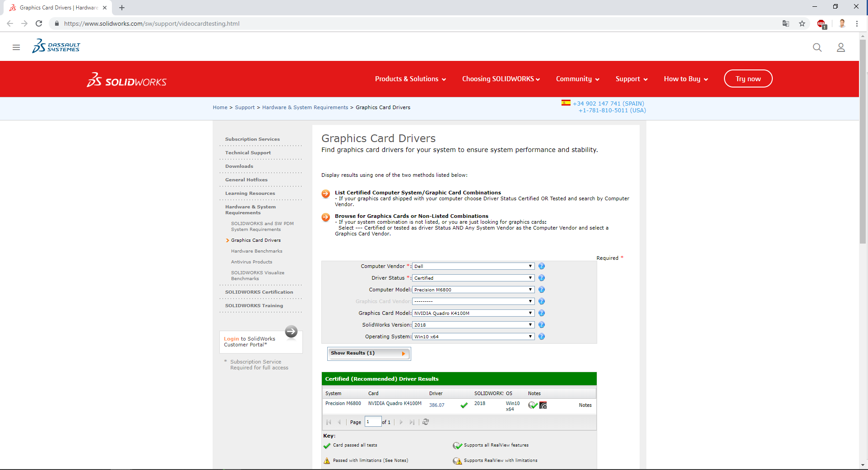Expand Products & Solutions menu
868x470 pixels.
click(x=410, y=79)
